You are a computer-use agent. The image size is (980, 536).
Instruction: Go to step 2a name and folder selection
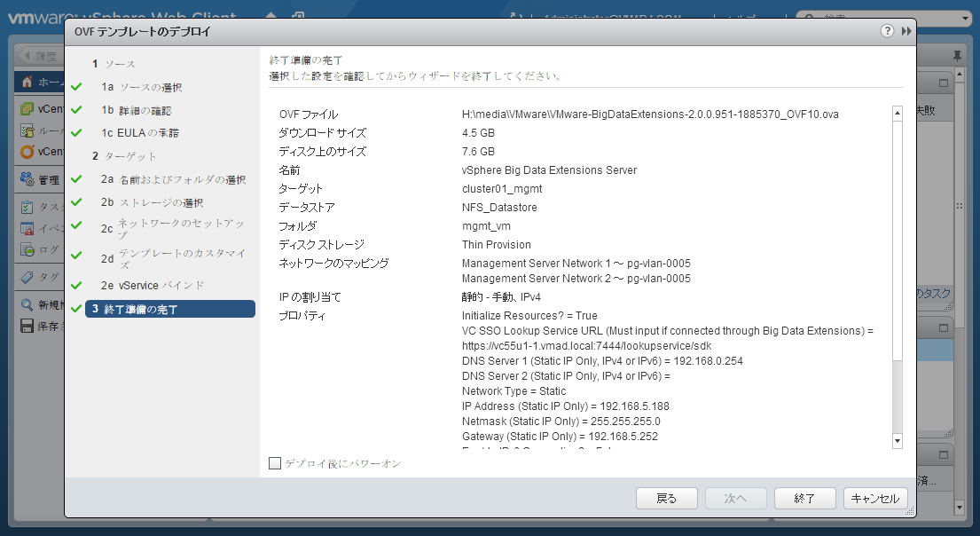173,179
